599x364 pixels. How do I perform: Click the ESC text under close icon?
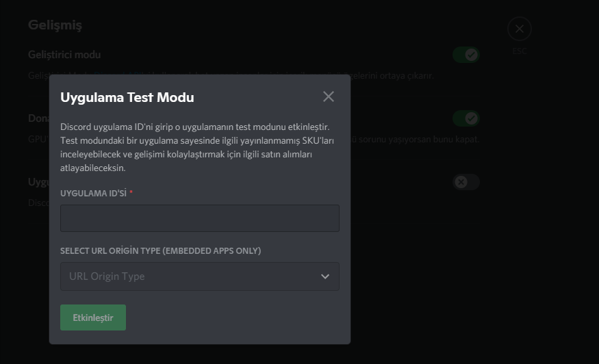[x=519, y=51]
